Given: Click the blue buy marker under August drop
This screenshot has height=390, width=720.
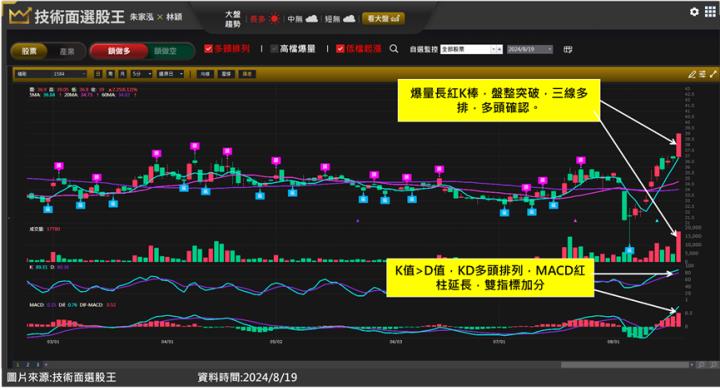Looking at the screenshot, I should (x=630, y=250).
